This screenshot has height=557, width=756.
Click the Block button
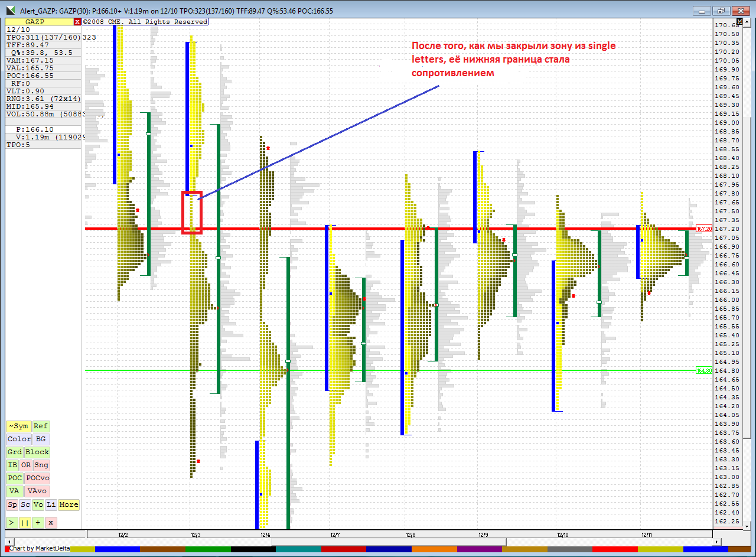37,452
